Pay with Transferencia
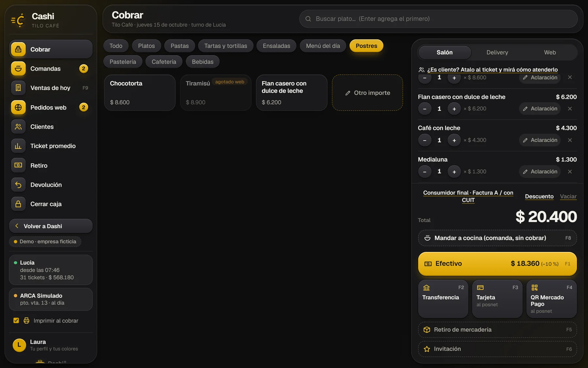 tap(443, 299)
